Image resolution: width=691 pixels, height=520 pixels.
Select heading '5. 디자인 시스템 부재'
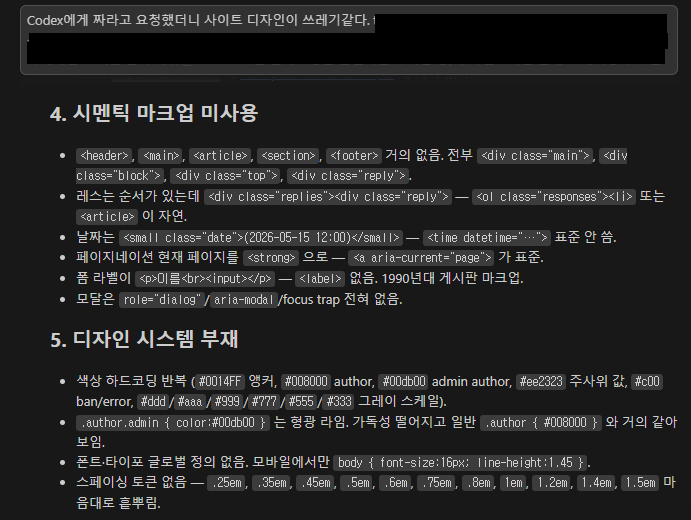click(x=144, y=339)
